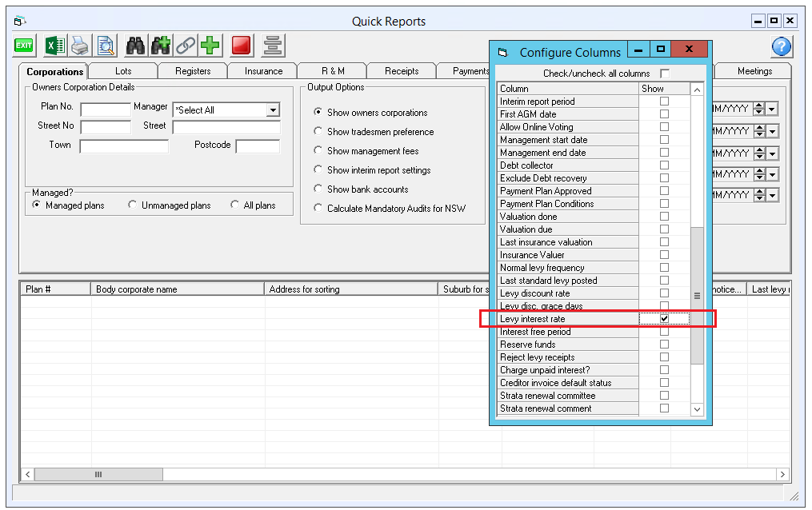
Task: Tick the Allow Online Voting checkbox
Action: point(665,127)
